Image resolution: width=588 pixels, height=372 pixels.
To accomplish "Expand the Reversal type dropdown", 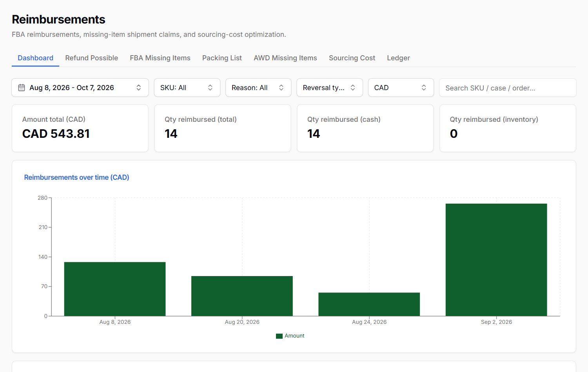I will point(330,88).
